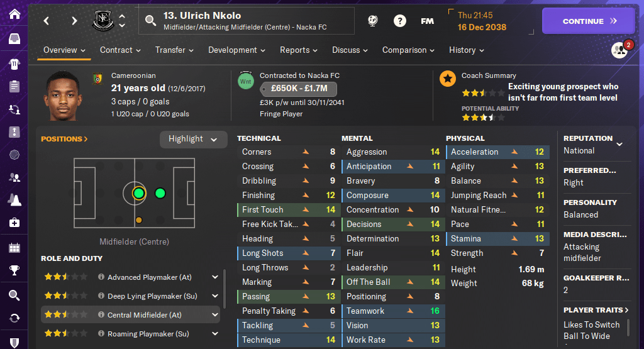Expand the Advanced Playmaker (At) role row
The height and width of the screenshot is (349, 644).
pyautogui.click(x=215, y=277)
